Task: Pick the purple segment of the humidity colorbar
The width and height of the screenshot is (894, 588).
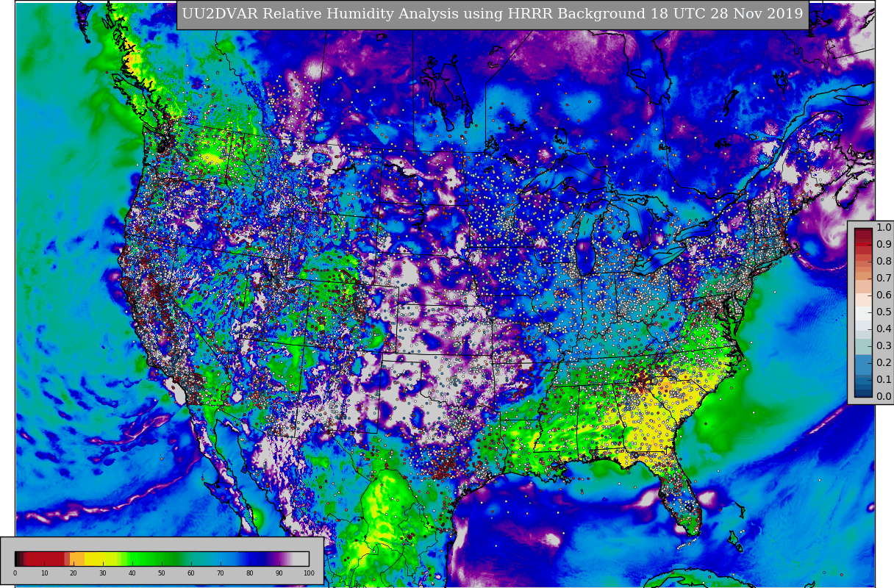Action: tap(276, 559)
